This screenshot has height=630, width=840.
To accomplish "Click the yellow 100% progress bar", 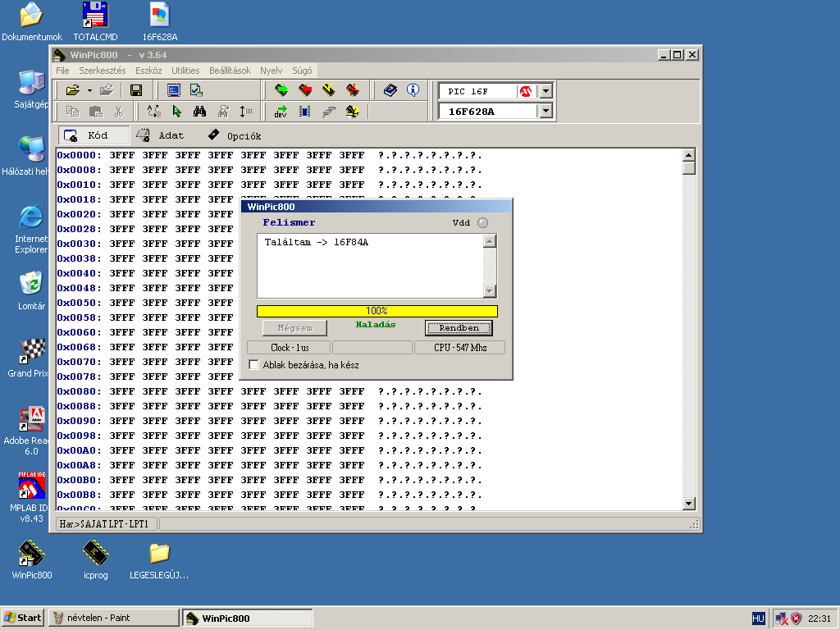I will (x=377, y=311).
